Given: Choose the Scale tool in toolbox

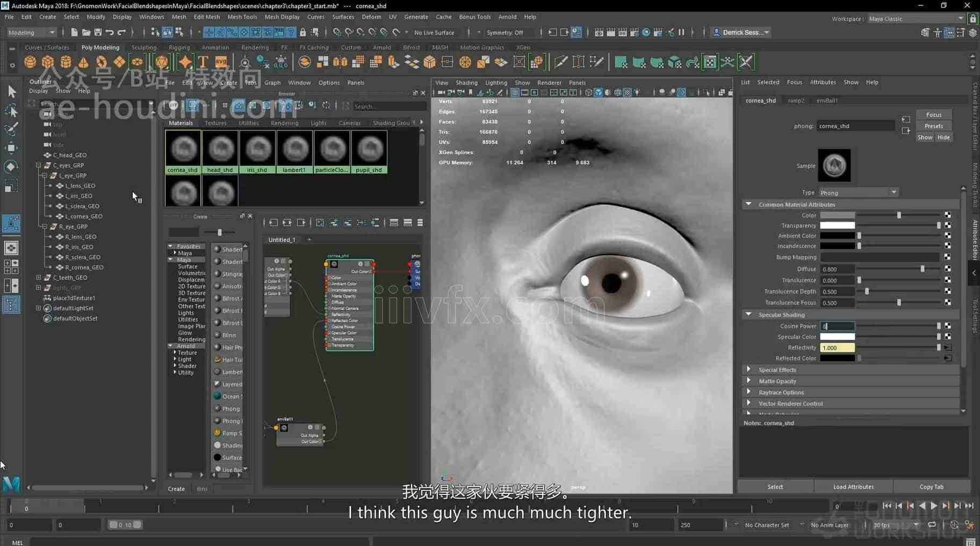Looking at the screenshot, I should (x=11, y=186).
